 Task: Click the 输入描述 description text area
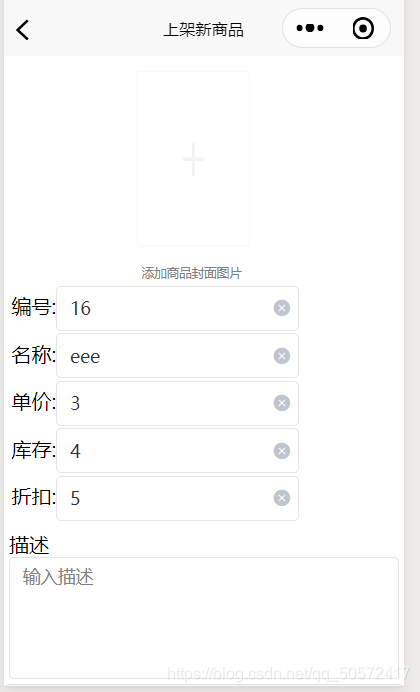pyautogui.click(x=204, y=618)
